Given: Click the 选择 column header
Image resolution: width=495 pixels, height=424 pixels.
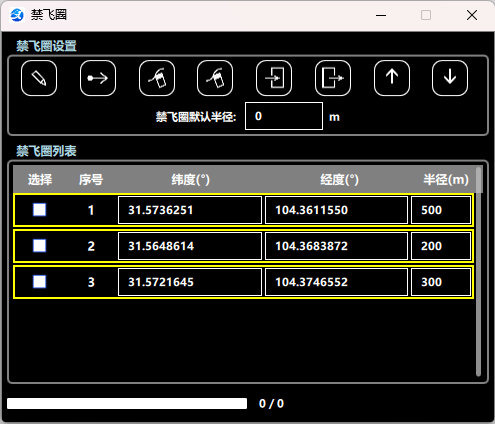Looking at the screenshot, I should pyautogui.click(x=40, y=180).
